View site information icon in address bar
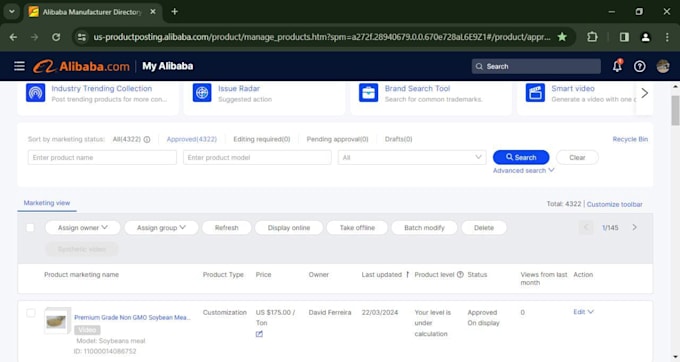 (82, 37)
